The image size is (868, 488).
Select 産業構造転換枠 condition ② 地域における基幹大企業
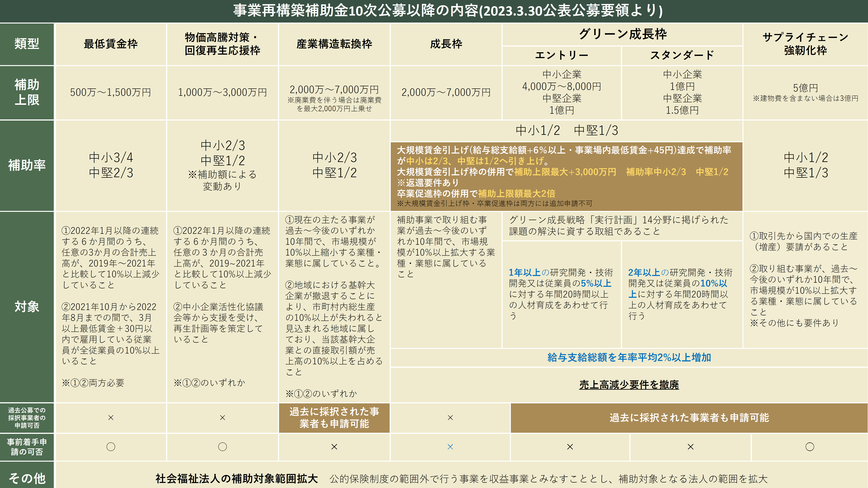pyautogui.click(x=334, y=328)
